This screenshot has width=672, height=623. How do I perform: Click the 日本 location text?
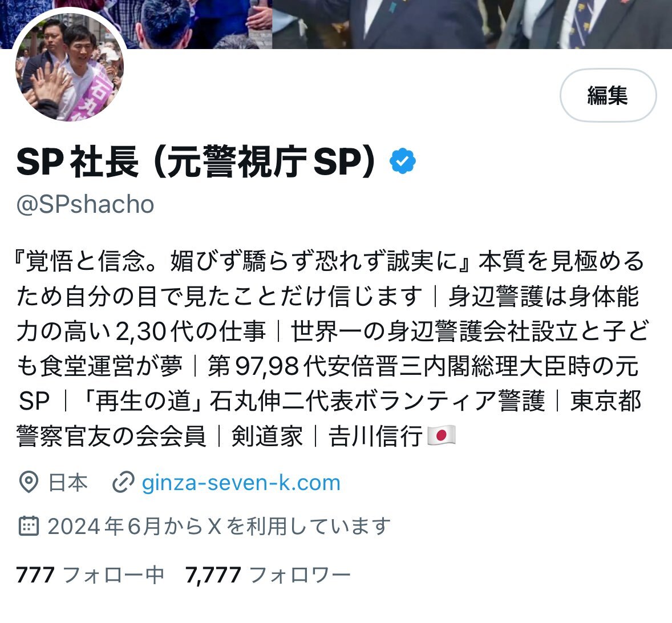pos(68,483)
